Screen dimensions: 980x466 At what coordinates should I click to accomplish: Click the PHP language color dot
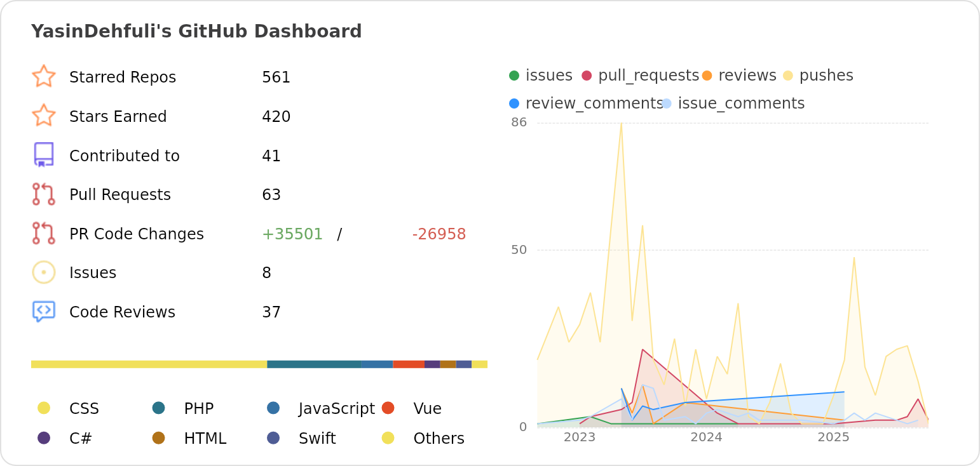tap(159, 408)
